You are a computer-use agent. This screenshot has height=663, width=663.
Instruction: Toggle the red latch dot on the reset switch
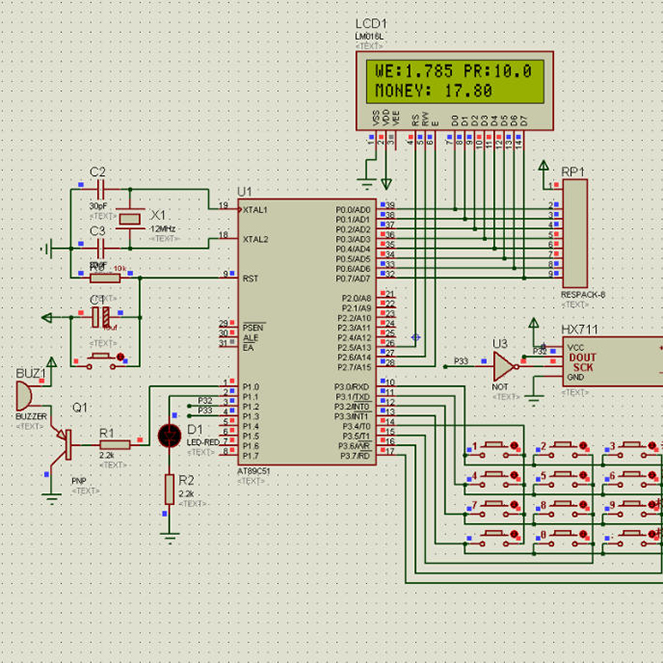121,357
